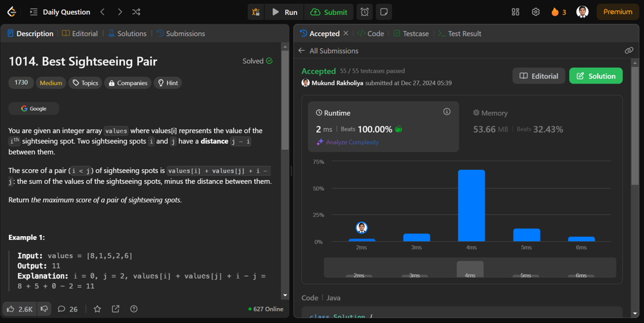Pick a random question with shuffle icon

pos(137,12)
